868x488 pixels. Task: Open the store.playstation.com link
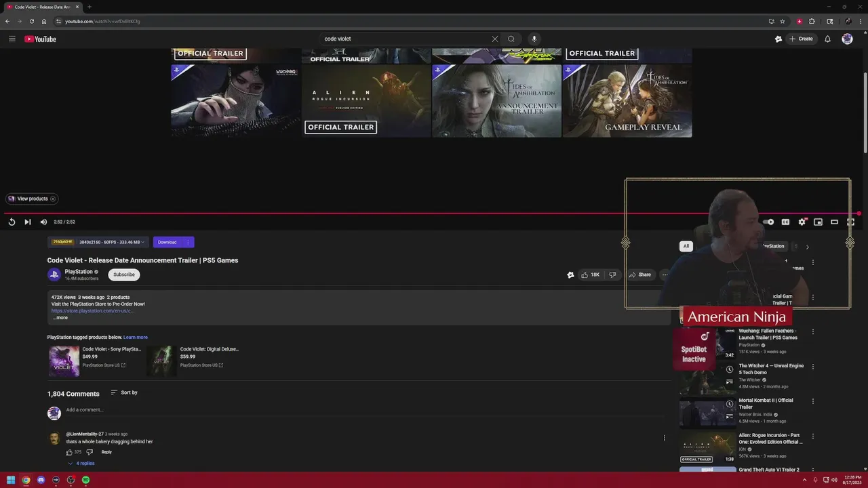[x=92, y=310]
